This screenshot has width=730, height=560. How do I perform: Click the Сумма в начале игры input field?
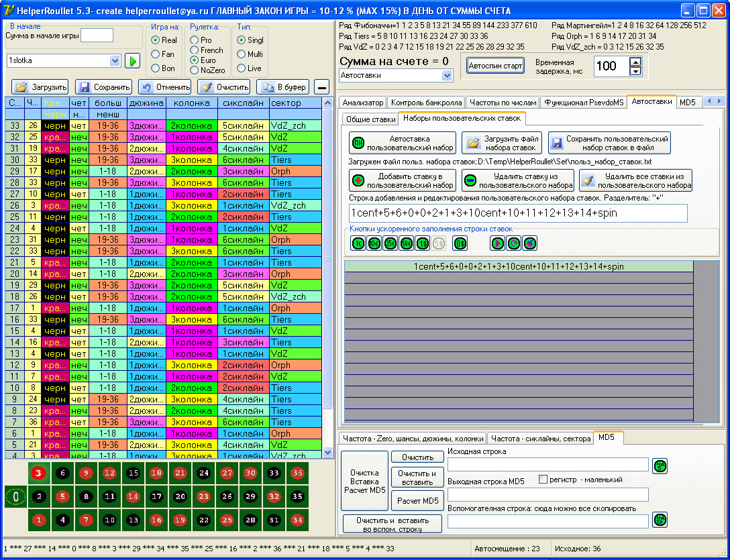(97, 36)
